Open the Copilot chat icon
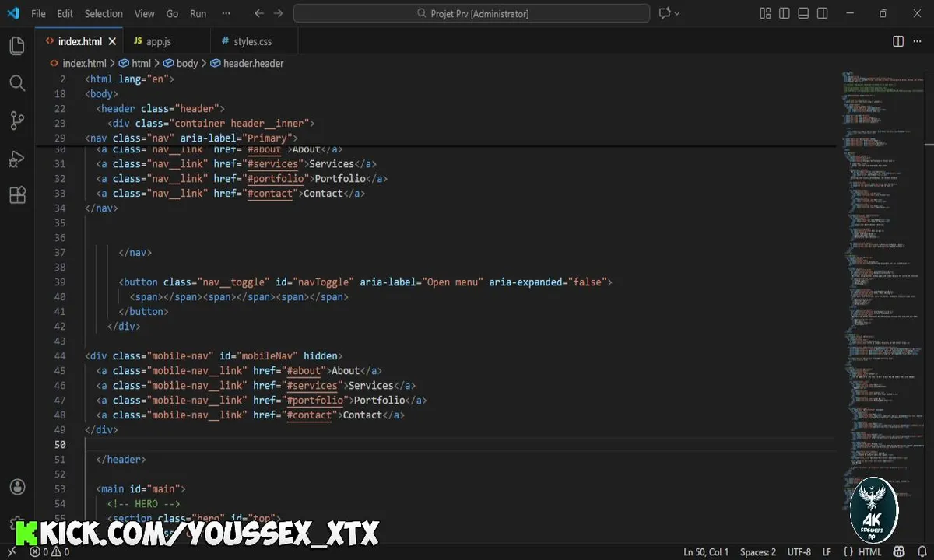 tap(665, 13)
